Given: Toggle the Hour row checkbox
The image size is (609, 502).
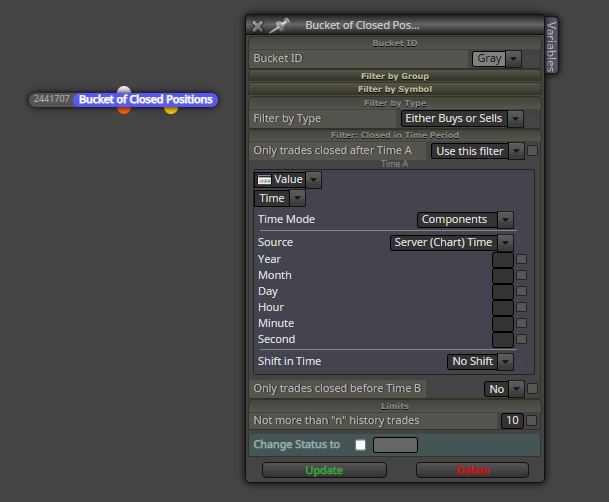Looking at the screenshot, I should pyautogui.click(x=522, y=307).
